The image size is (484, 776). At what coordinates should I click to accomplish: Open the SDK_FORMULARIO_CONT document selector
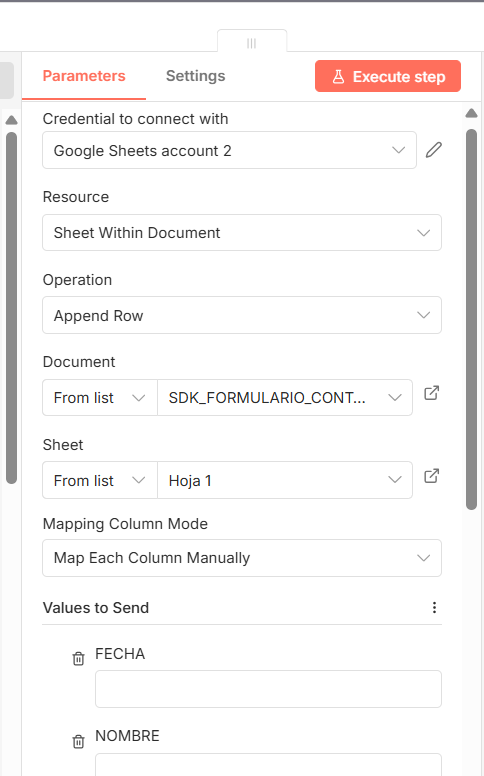click(x=285, y=397)
